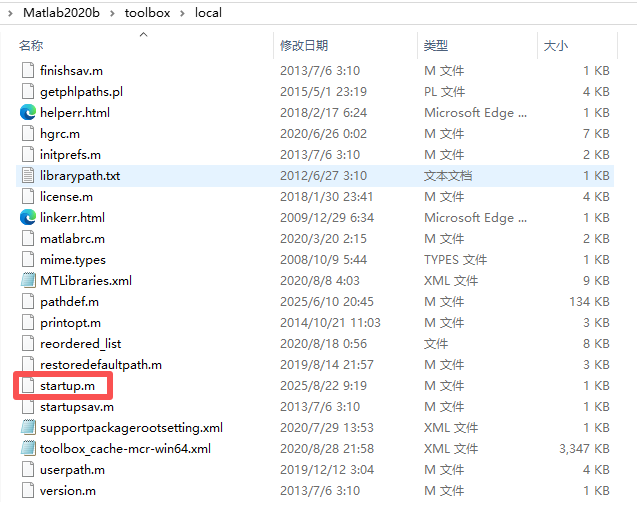Click the initprefs.m file icon
Image resolution: width=637 pixels, height=511 pixels.
(x=28, y=155)
